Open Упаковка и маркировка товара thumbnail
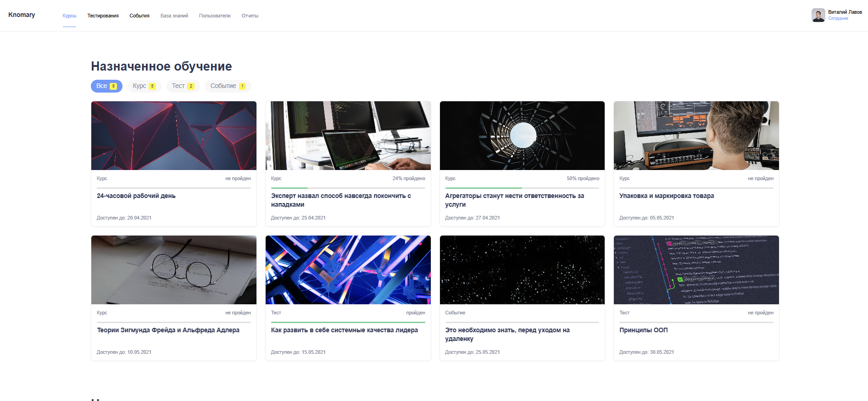 tap(696, 136)
